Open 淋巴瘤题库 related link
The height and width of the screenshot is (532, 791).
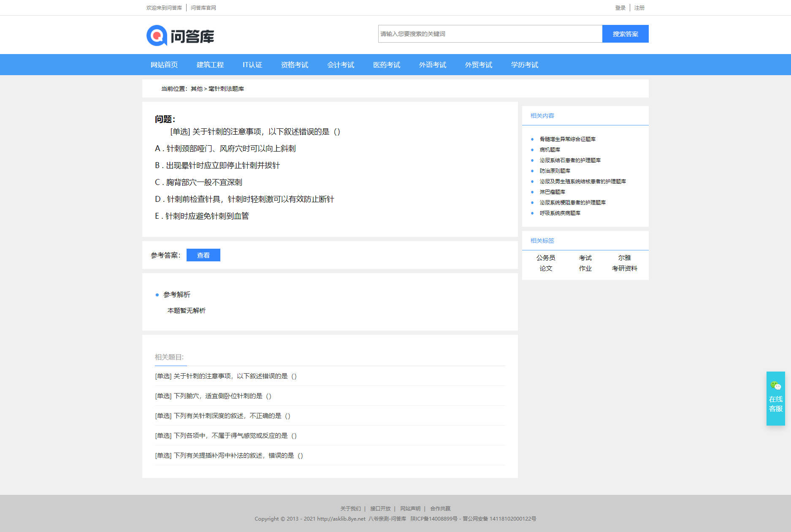pyautogui.click(x=552, y=192)
